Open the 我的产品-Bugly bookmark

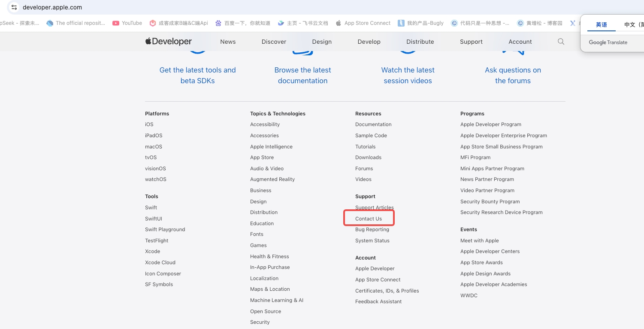tap(420, 23)
